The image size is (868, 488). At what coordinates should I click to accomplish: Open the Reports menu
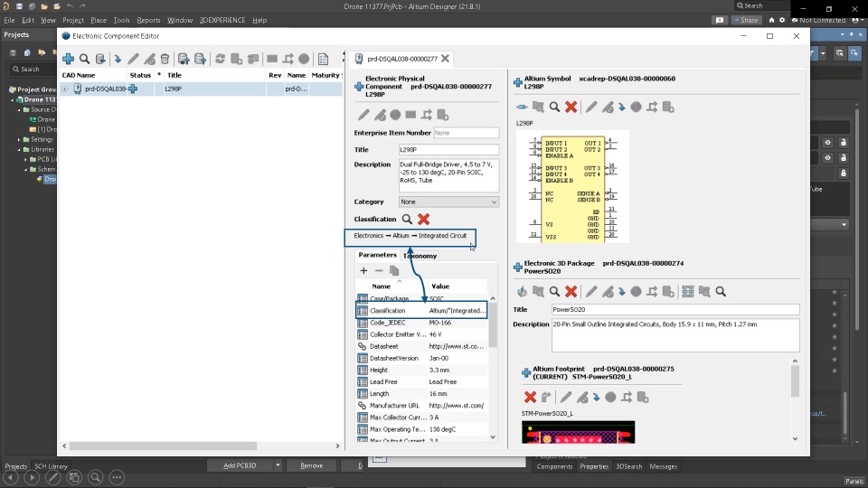coord(148,20)
